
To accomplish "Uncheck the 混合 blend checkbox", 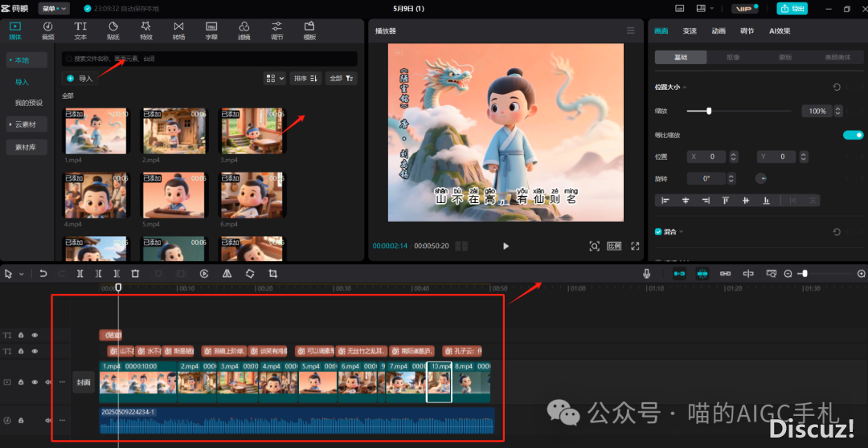I will click(x=658, y=232).
